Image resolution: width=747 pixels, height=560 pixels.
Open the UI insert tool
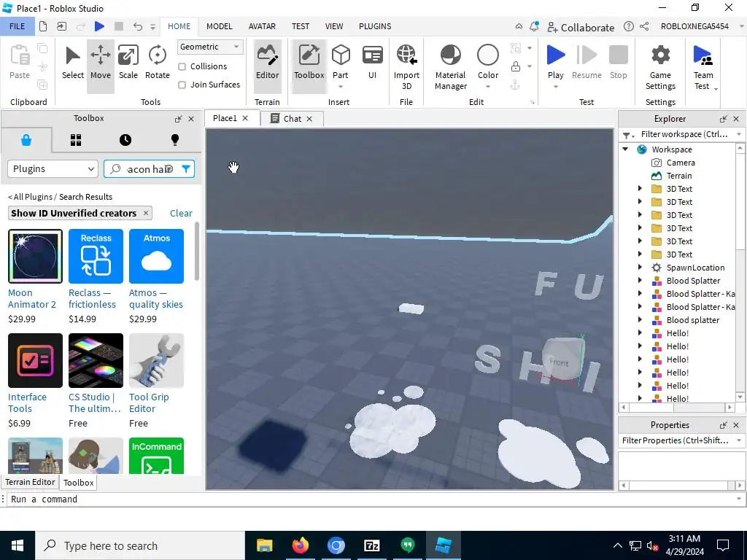point(372,63)
